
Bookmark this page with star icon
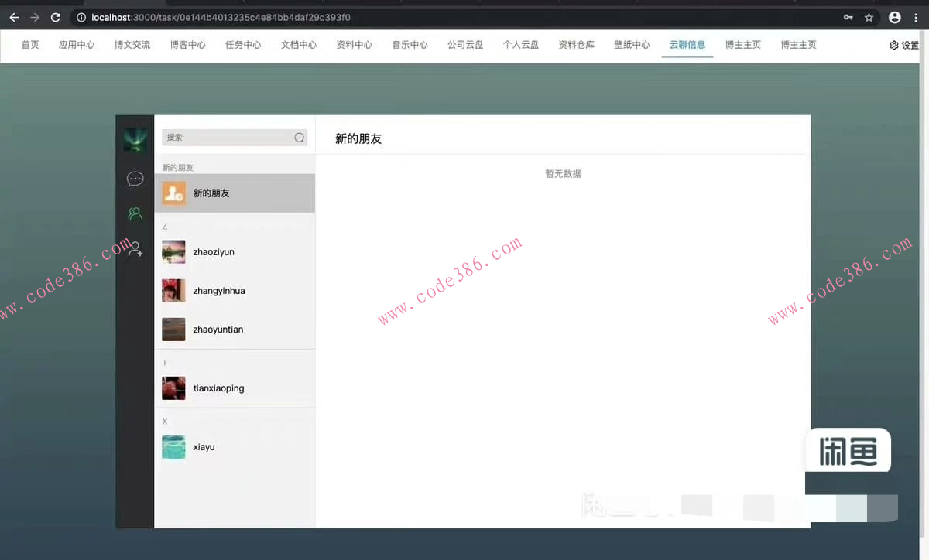(x=869, y=17)
